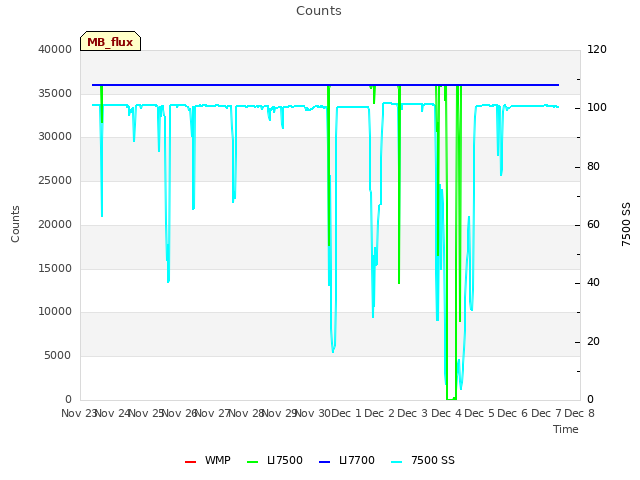The height and width of the screenshot is (480, 640).
Task: Click the cyan 7500 SS legend swatch
Action: pos(397,462)
